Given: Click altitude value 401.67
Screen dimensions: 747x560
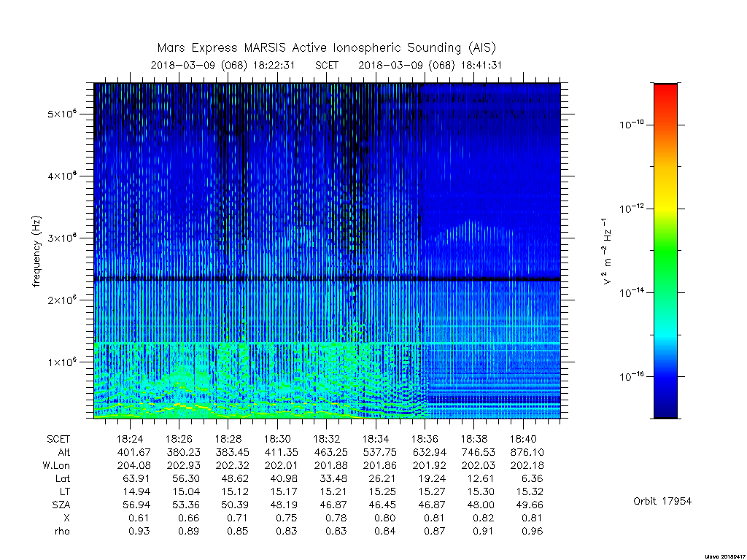Looking at the screenshot, I should click(134, 452).
